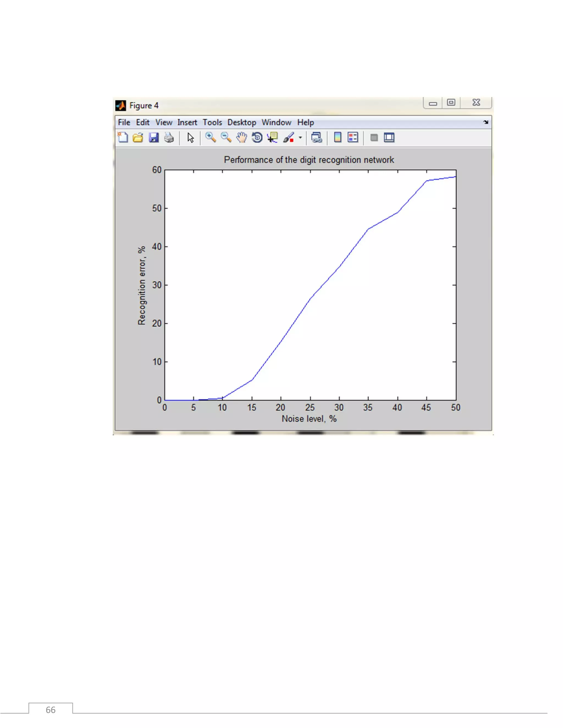
Task: Open the brush color dropdown arrow
Action: click(300, 137)
